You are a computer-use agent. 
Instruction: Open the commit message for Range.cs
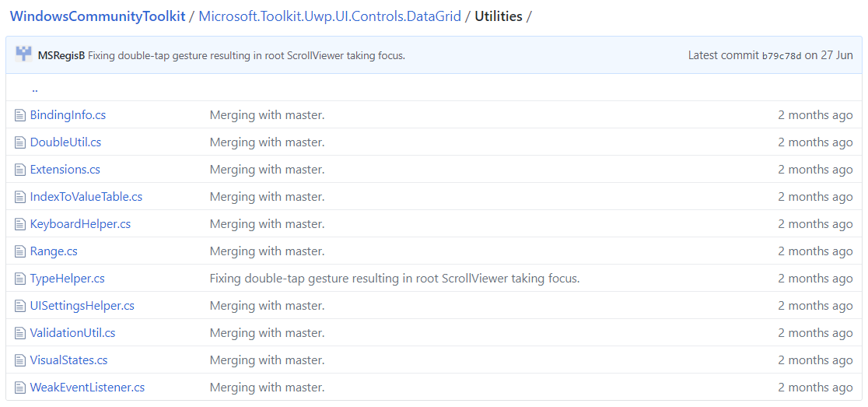click(267, 251)
